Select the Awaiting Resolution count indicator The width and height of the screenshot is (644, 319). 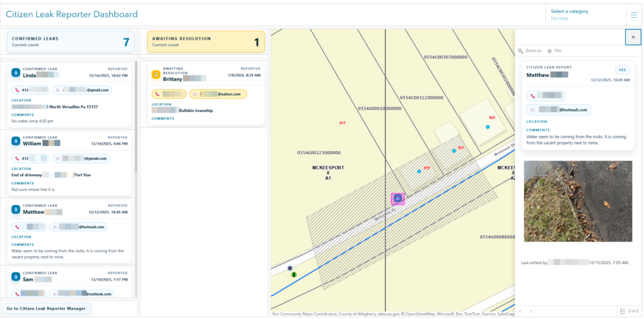pyautogui.click(x=206, y=42)
